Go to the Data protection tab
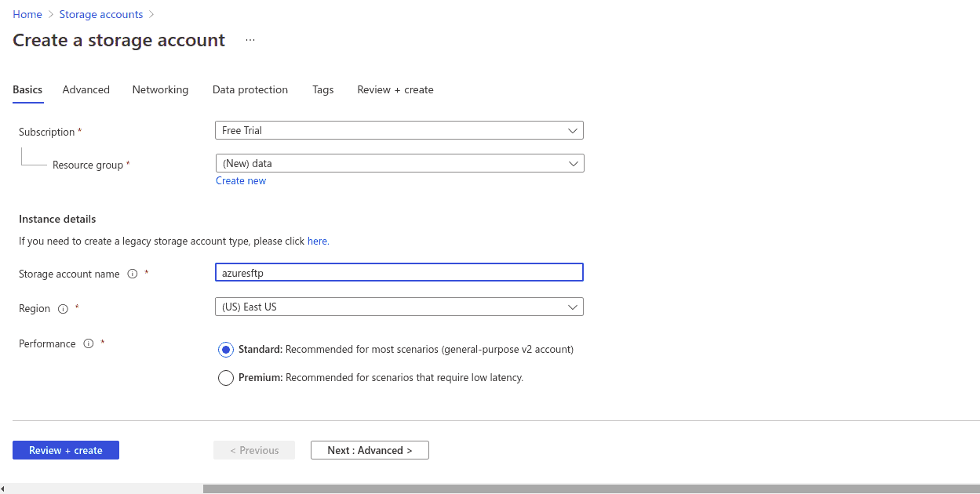The height and width of the screenshot is (494, 980). [x=250, y=90]
